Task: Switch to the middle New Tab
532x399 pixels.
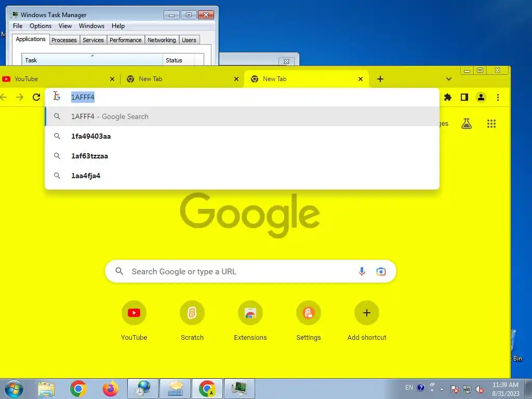Action: pyautogui.click(x=182, y=79)
